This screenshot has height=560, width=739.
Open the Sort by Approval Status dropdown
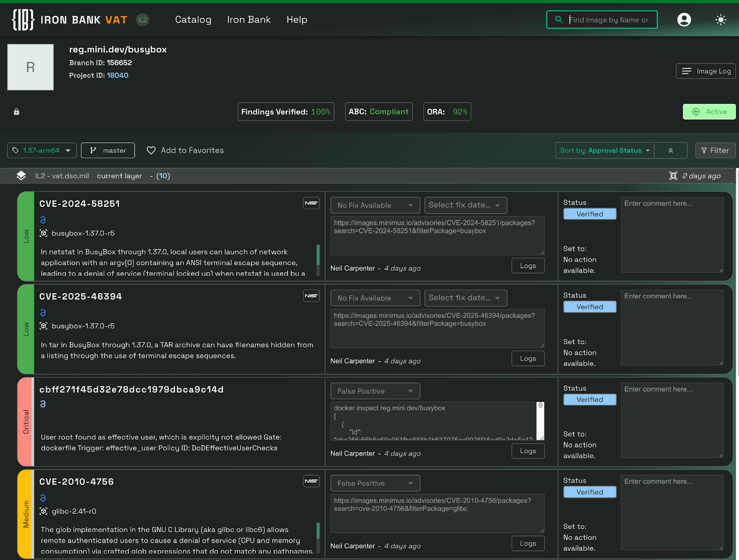[x=605, y=150]
